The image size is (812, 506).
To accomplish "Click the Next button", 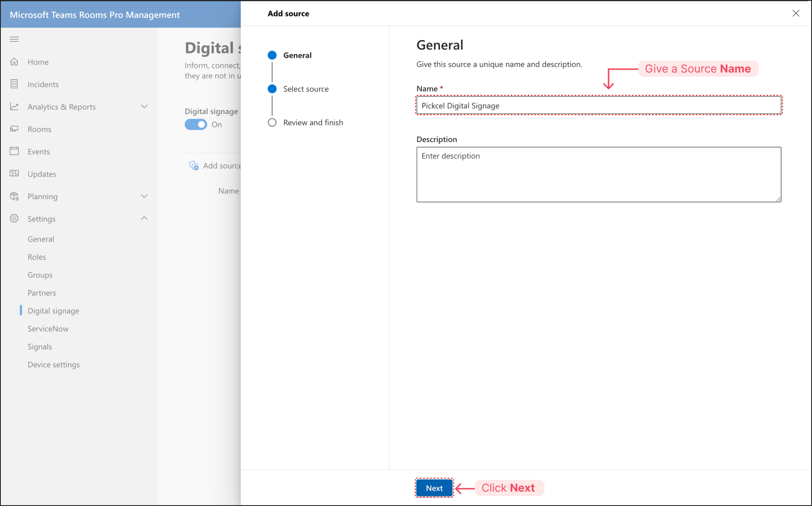I will (434, 488).
